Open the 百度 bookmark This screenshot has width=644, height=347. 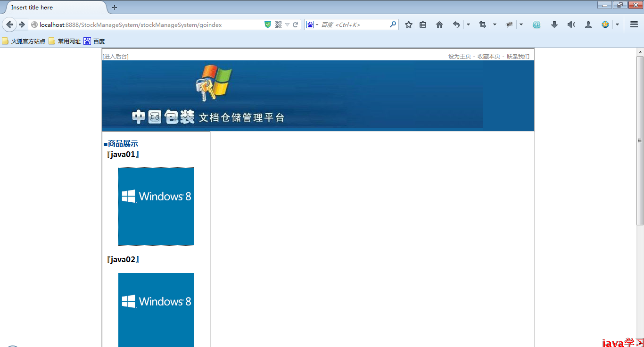pos(94,41)
